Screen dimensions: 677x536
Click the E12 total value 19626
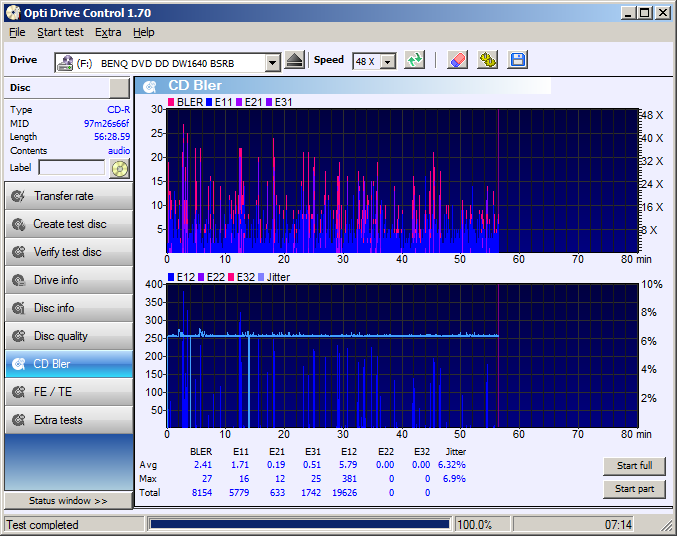(x=345, y=492)
